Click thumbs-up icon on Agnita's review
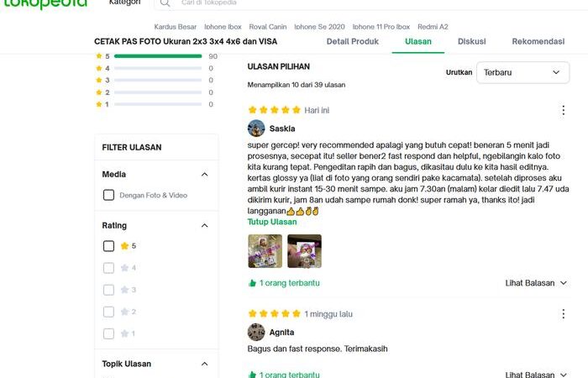Screen dimensions: 588x378 tap(252, 375)
